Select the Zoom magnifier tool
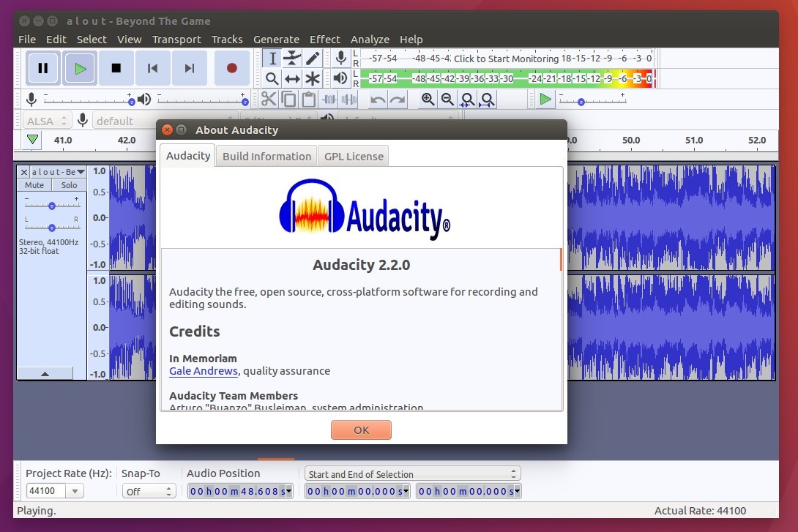The height and width of the screenshot is (532, 798). coord(272,79)
